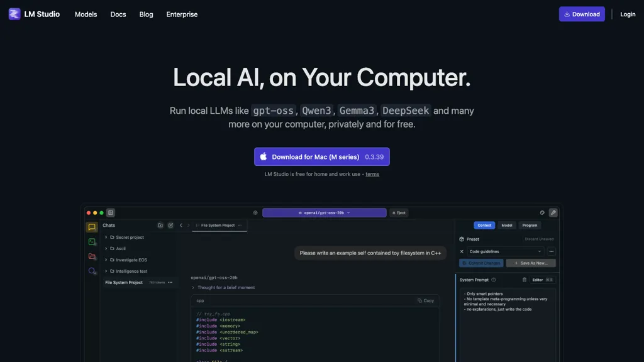The width and height of the screenshot is (644, 362).
Task: Expand the Intelligence test folder
Action: click(106, 271)
